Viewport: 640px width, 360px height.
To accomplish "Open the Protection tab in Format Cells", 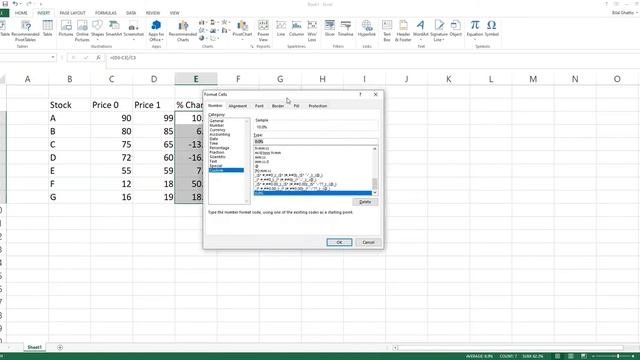I will pos(318,106).
